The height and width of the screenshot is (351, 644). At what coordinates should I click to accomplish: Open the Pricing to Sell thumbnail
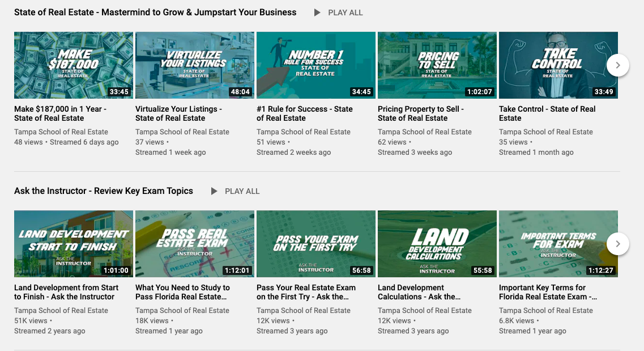[437, 65]
